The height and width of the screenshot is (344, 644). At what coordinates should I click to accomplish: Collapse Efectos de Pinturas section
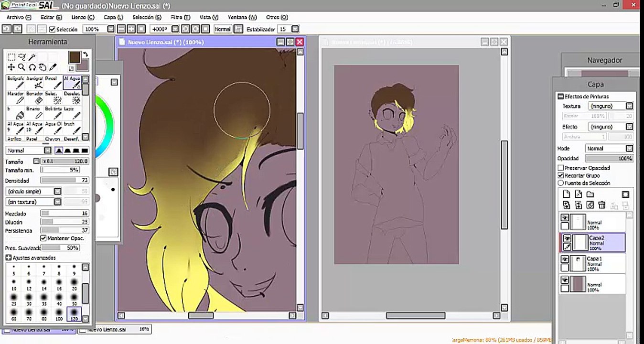point(561,97)
